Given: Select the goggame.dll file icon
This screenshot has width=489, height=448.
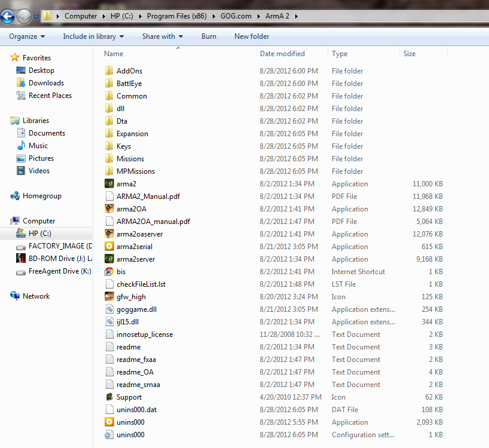Looking at the screenshot, I should coord(109,309).
